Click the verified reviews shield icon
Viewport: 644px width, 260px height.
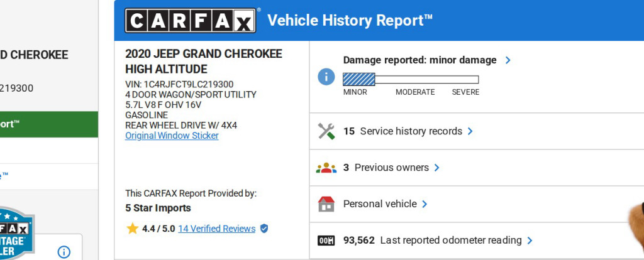coord(264,229)
